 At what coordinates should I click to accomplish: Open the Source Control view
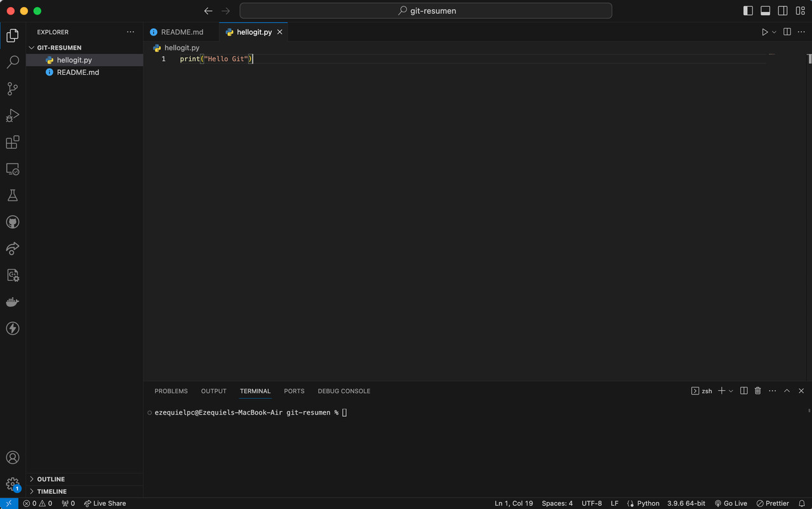coord(13,89)
